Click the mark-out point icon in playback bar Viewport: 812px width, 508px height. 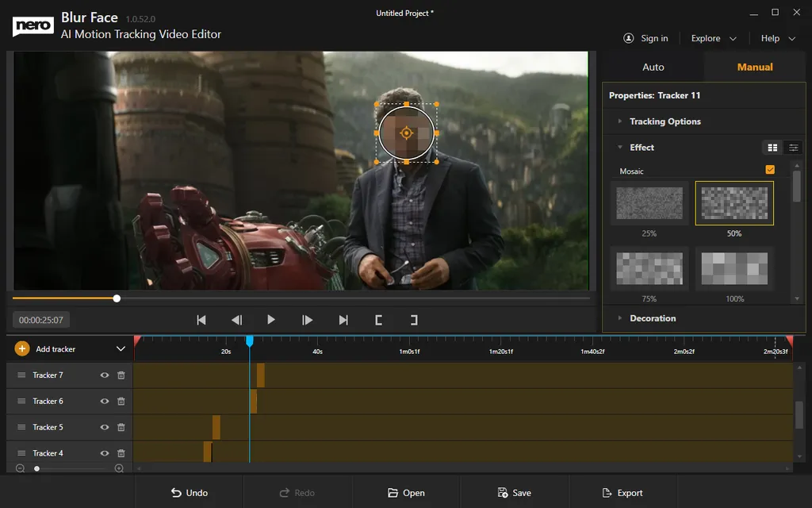click(413, 319)
